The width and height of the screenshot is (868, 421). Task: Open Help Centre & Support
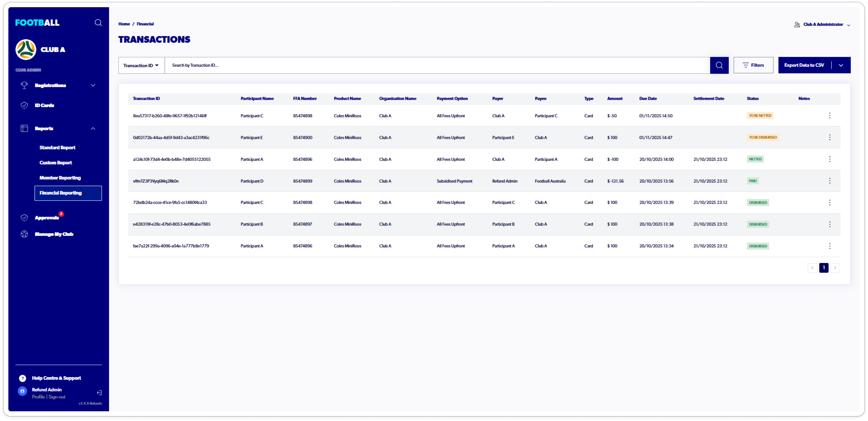coord(56,378)
